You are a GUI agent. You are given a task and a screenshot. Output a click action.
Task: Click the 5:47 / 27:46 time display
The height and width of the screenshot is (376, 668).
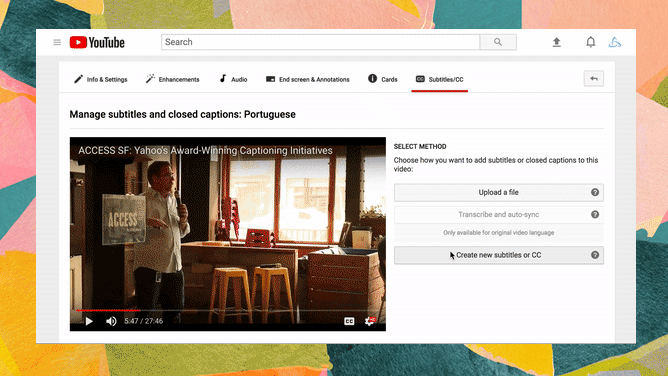pos(144,321)
